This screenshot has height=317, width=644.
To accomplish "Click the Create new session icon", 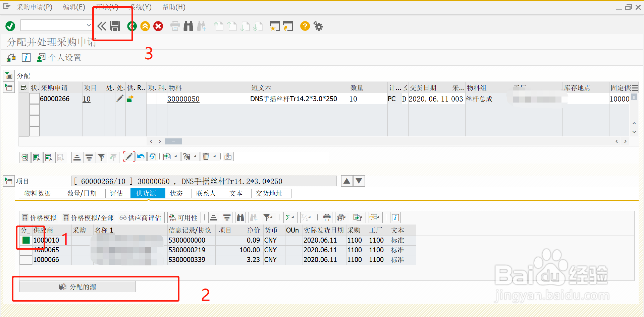I will [x=275, y=26].
